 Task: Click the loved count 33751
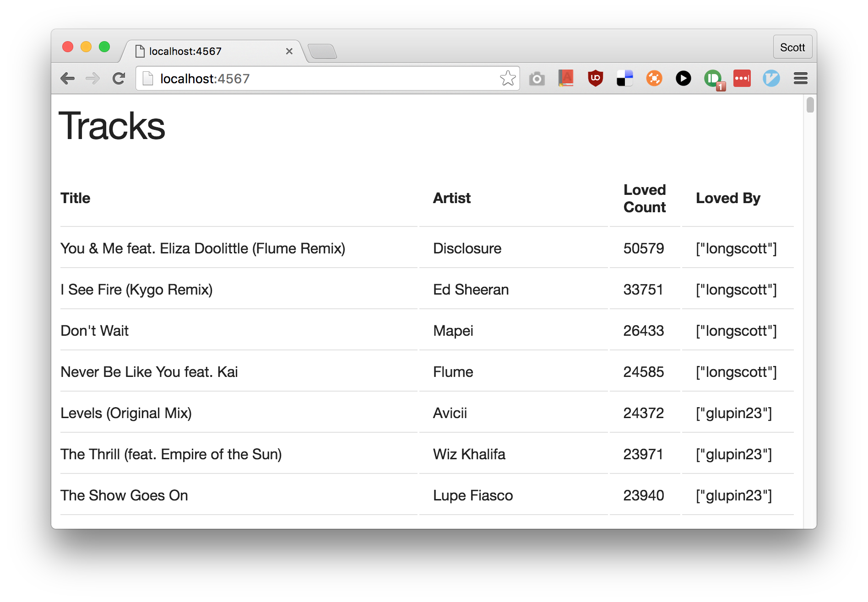[x=643, y=290]
